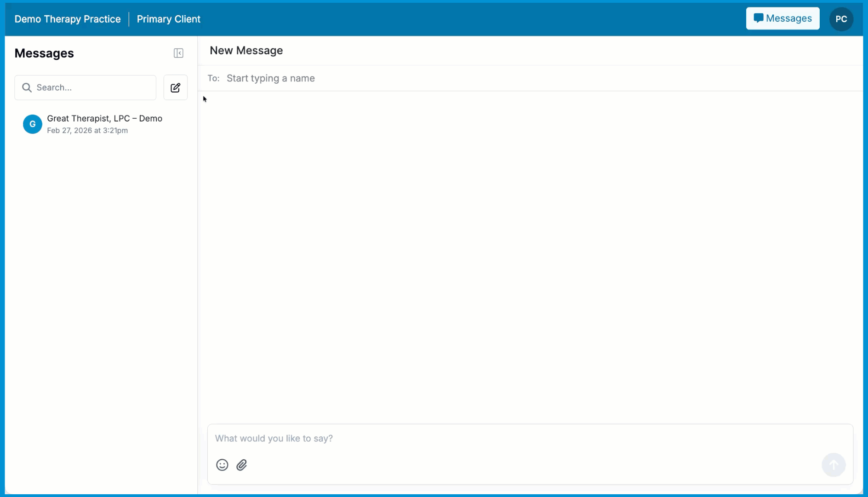Focus the Search messages field
The height and width of the screenshot is (497, 868).
[x=86, y=87]
